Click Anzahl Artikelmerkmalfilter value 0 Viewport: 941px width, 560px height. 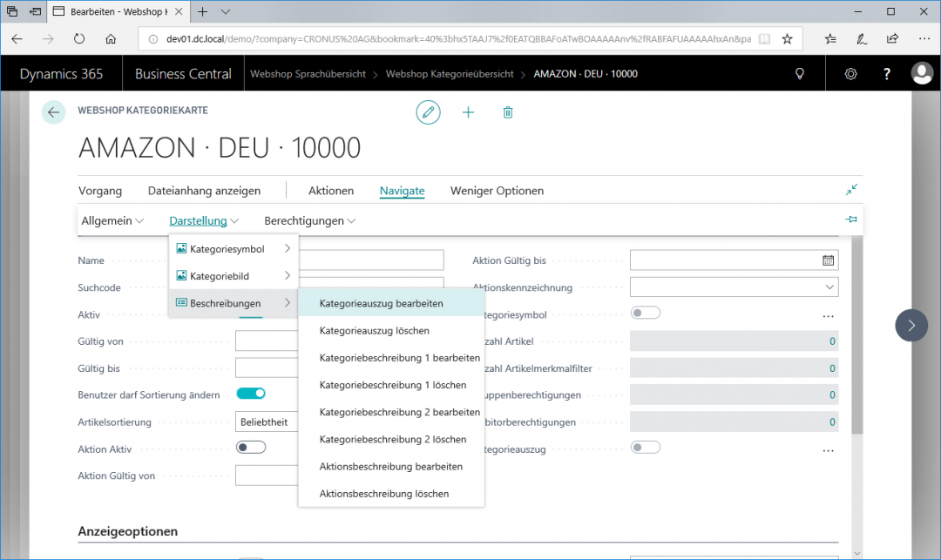(832, 368)
